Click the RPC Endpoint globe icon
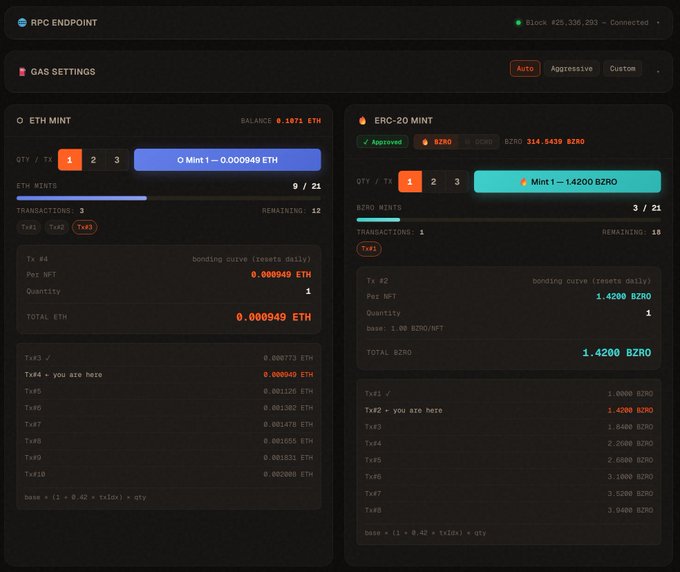The width and height of the screenshot is (680, 572). click(22, 23)
